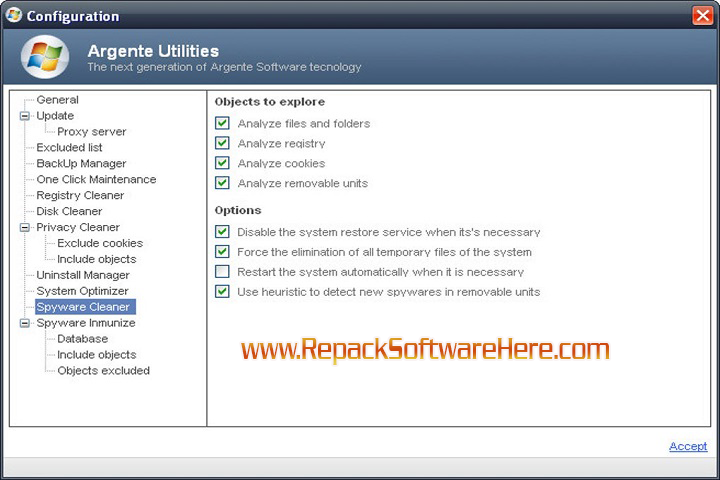Toggle Use heuristic to detect spywares
The height and width of the screenshot is (480, 720).
pyautogui.click(x=222, y=291)
